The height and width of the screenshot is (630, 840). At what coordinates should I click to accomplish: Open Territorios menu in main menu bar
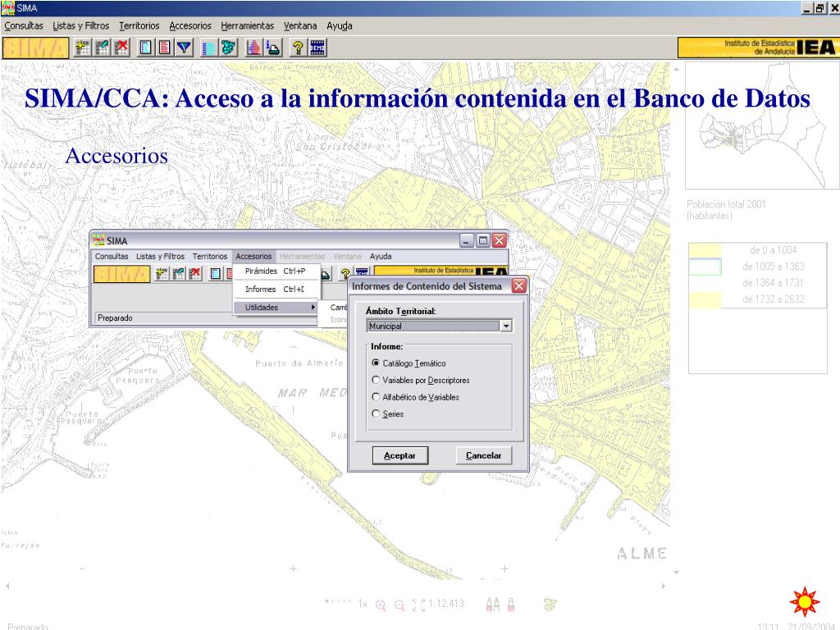(x=139, y=25)
